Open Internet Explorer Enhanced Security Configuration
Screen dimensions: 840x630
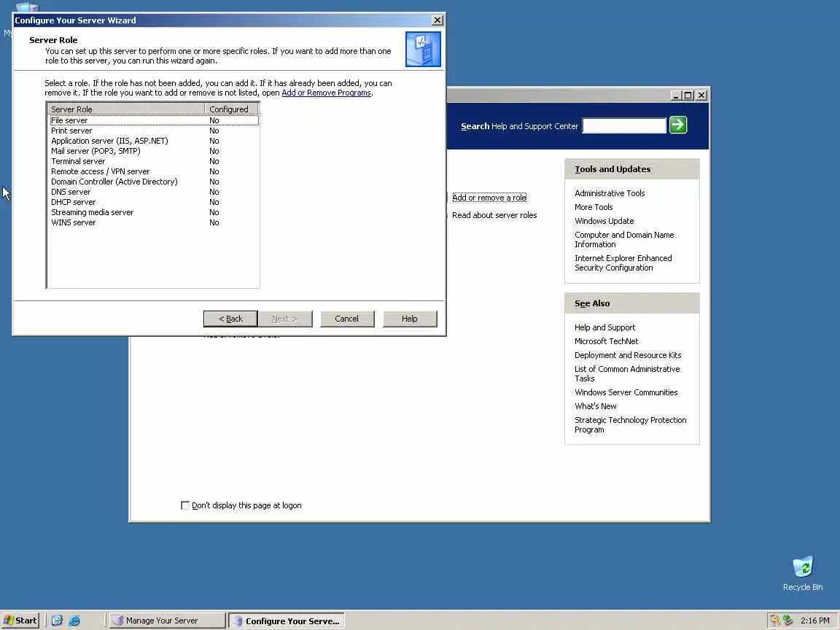pos(623,263)
